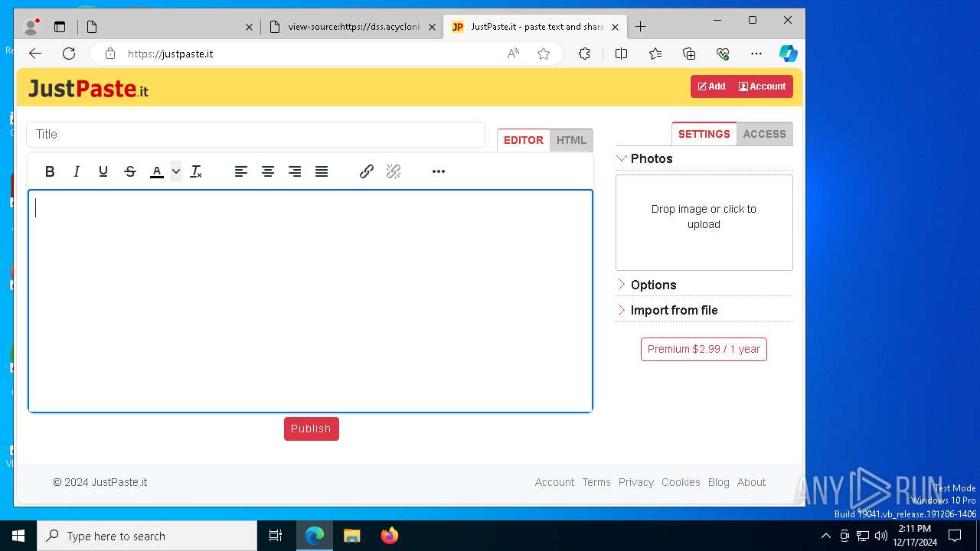The width and height of the screenshot is (980, 551).
Task: Refresh the current page
Action: [x=69, y=54]
